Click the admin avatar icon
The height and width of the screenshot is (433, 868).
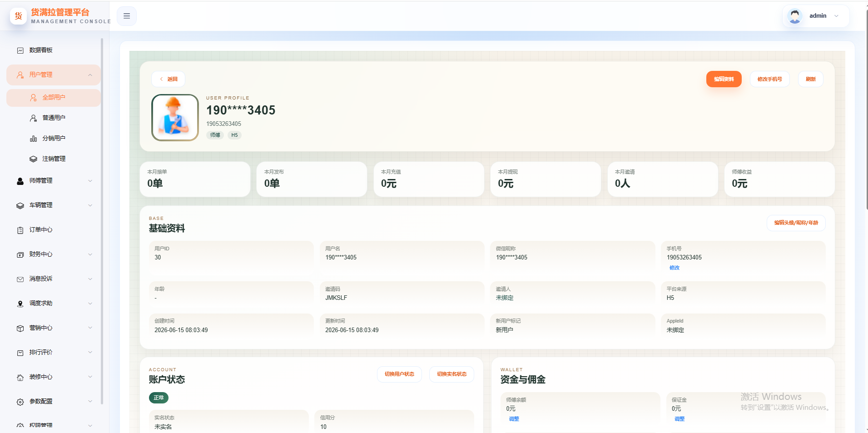[x=794, y=16]
